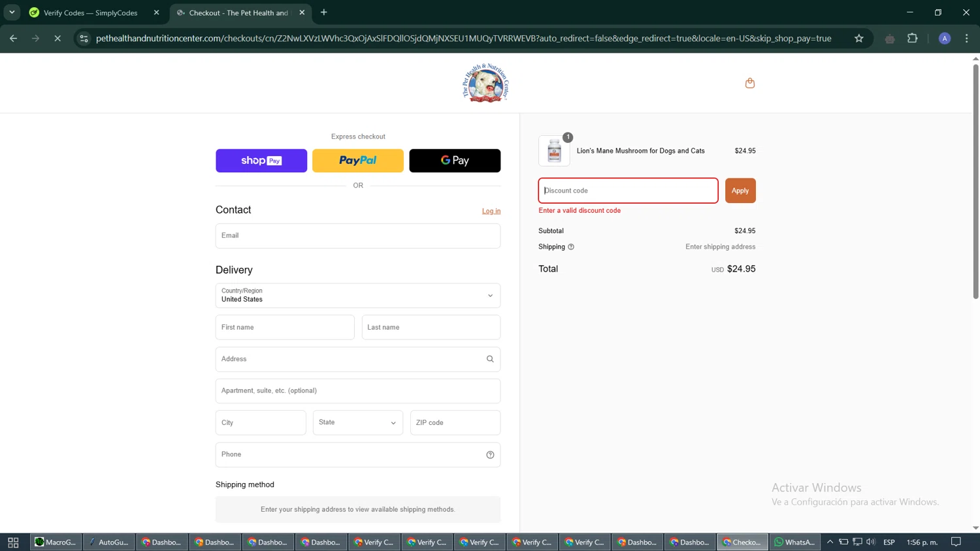Click the 'Enter a valid discount code' error text
Viewport: 980px width, 551px height.
pos(580,211)
